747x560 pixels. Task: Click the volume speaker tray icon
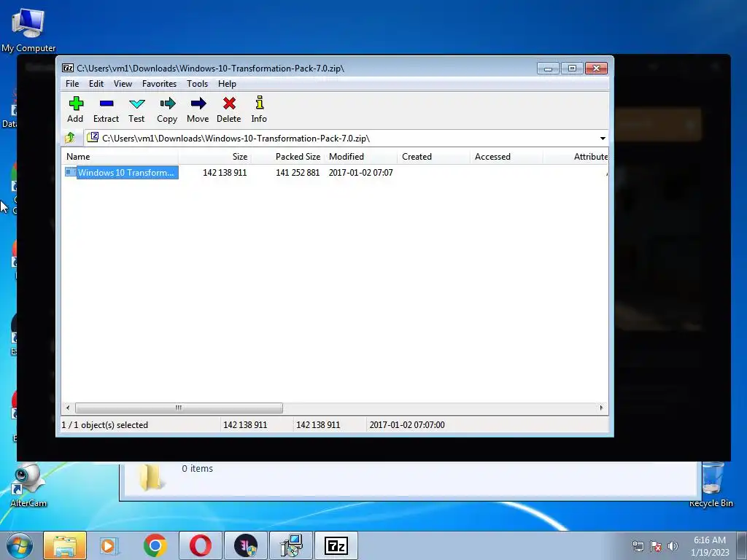click(673, 546)
